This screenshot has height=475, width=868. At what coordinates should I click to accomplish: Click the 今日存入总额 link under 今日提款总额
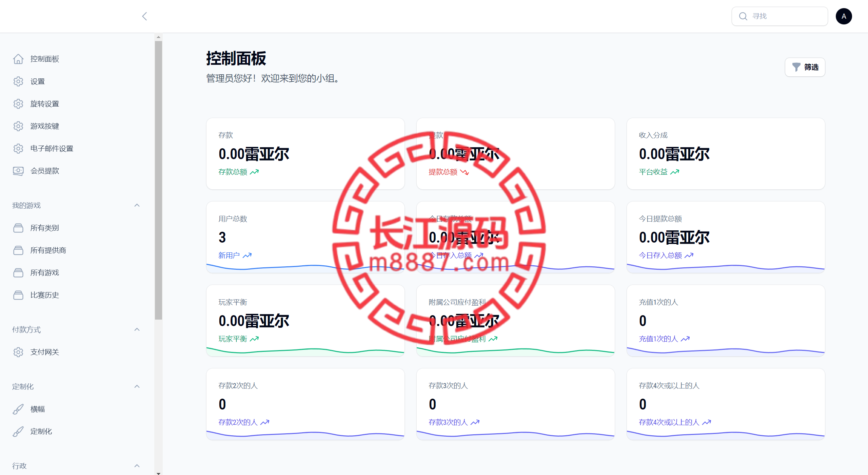(660, 255)
